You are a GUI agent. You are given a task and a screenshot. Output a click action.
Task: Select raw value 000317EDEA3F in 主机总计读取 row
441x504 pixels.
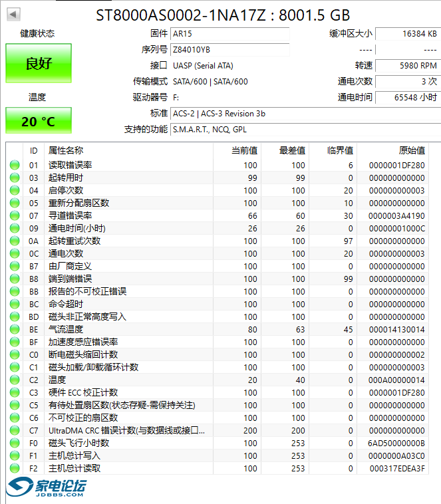[397, 468]
